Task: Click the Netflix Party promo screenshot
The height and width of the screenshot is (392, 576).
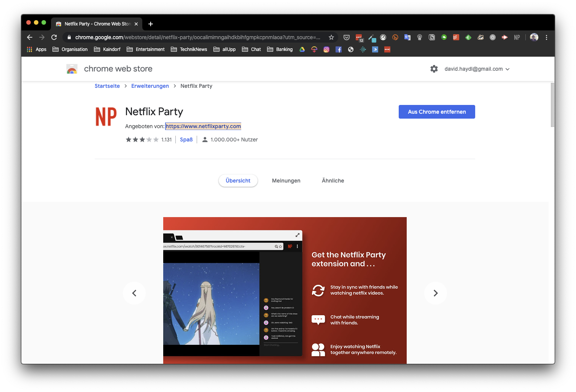Action: click(285, 290)
